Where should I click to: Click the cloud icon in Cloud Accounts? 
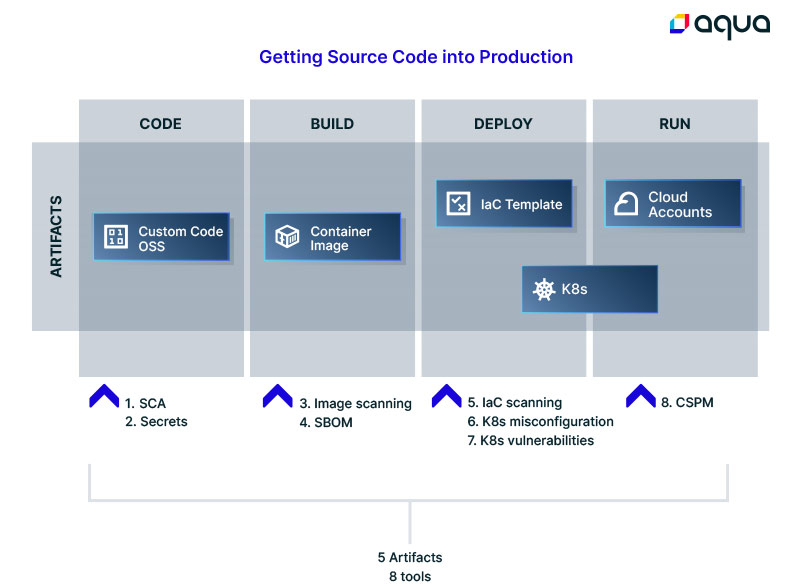pos(626,203)
